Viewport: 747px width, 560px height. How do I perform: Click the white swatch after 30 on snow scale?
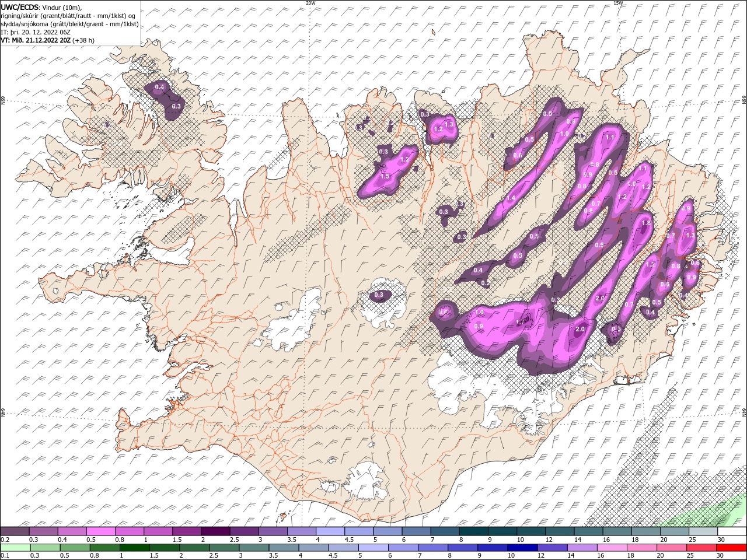732,531
